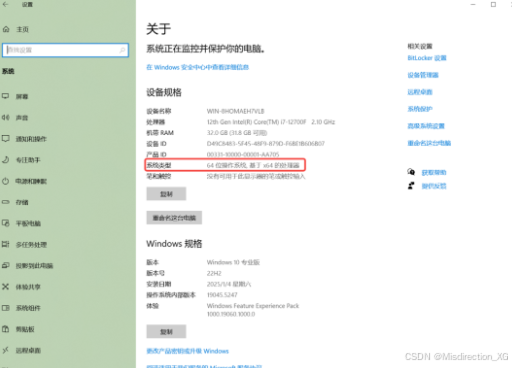Select the 32.0 GB RAM value

point(237,133)
